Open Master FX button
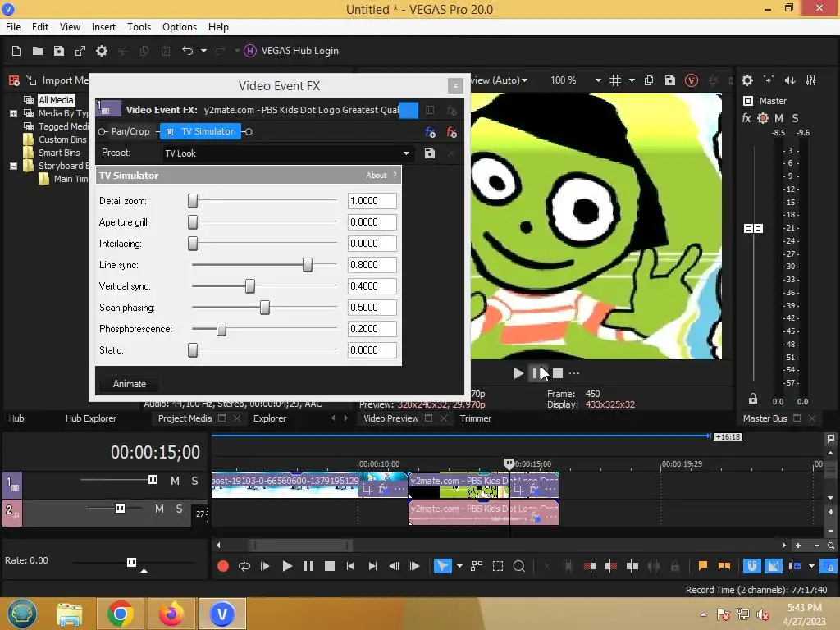 pos(746,118)
